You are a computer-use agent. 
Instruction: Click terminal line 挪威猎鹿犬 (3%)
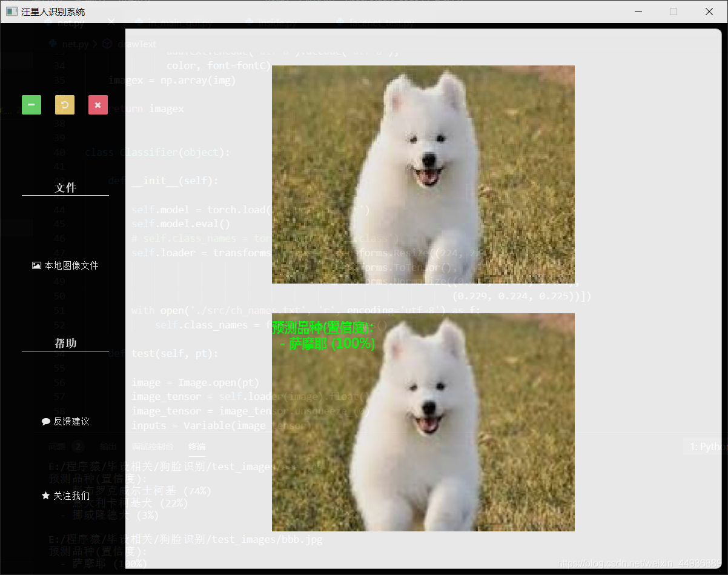(x=110, y=515)
